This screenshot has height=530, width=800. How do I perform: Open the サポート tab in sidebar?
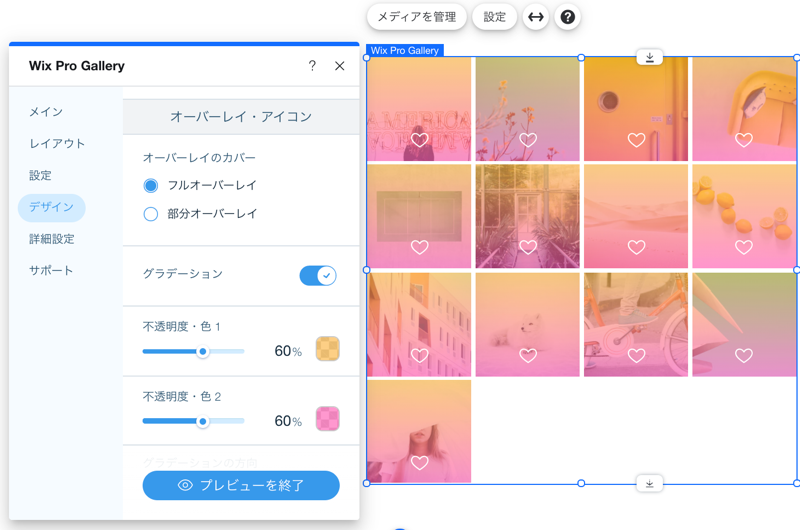51,270
